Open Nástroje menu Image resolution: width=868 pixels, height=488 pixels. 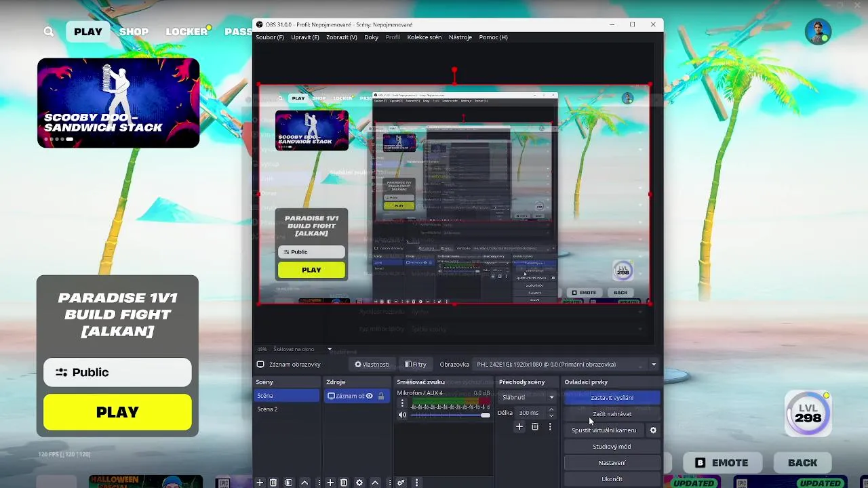460,37
